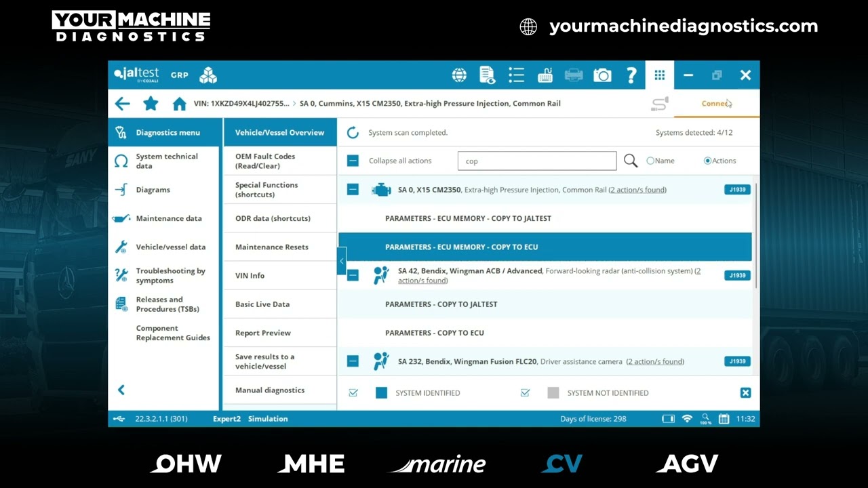
Task: Open the checklist icon in toolbar
Action: [x=516, y=75]
